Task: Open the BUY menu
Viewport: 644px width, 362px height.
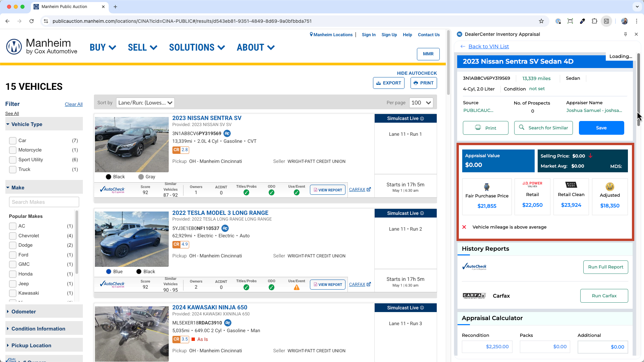Action: 103,48
